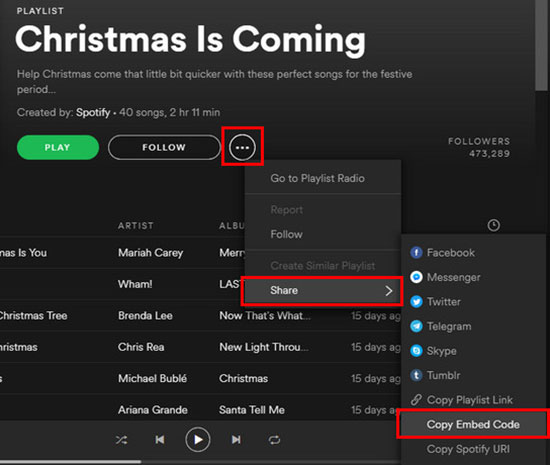The height and width of the screenshot is (465, 550).
Task: Open artist Wham!
Action: click(135, 284)
